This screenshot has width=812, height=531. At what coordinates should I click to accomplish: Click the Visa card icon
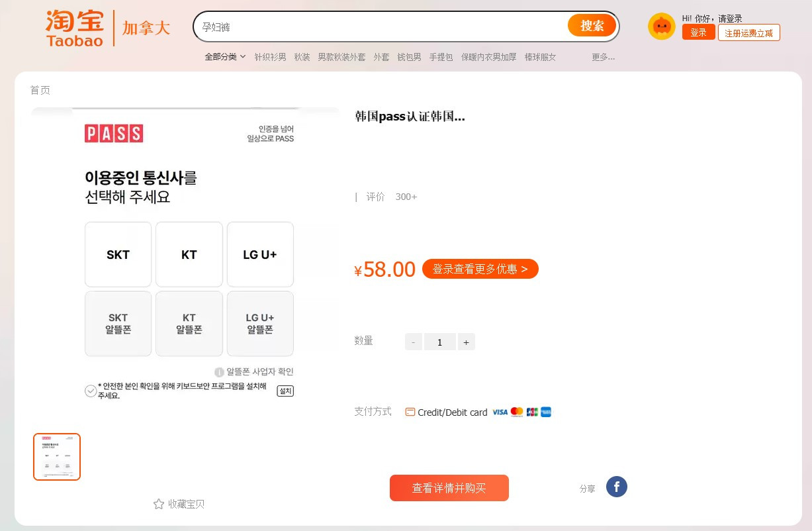(500, 412)
